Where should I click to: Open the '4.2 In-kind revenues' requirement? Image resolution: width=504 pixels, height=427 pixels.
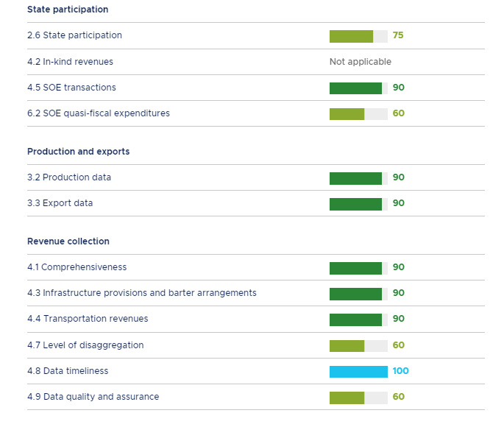[70, 62]
